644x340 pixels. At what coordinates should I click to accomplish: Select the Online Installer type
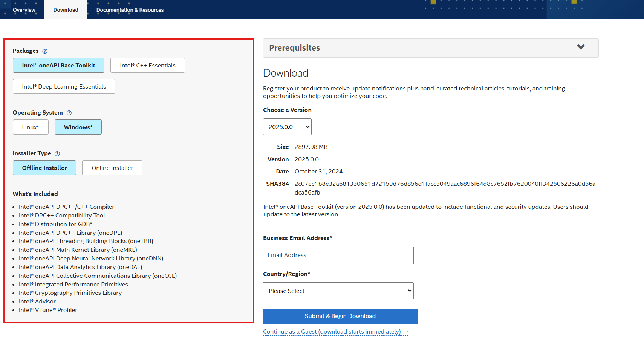(112, 168)
